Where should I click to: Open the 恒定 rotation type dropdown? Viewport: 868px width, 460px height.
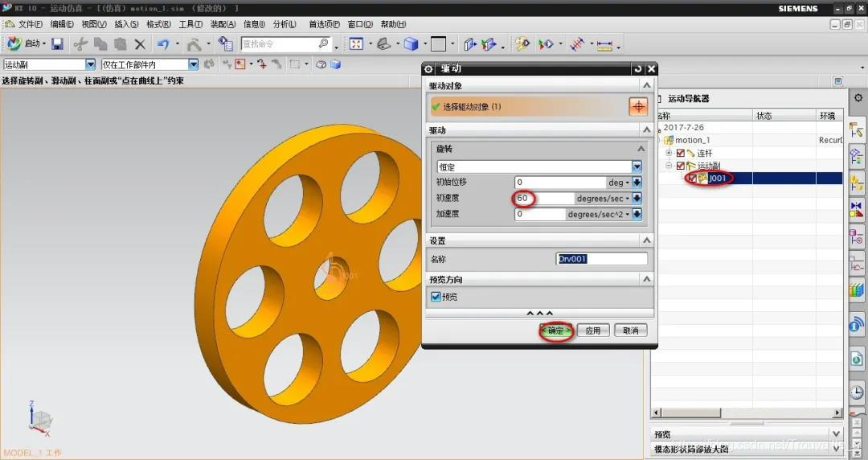pyautogui.click(x=637, y=166)
